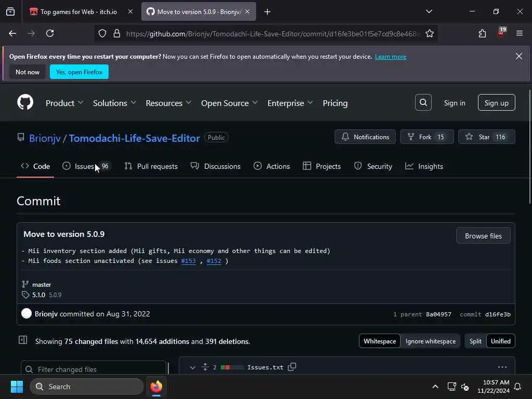The width and height of the screenshot is (532, 399).
Task: Click the tracking protection shield icon
Action: 102,33
